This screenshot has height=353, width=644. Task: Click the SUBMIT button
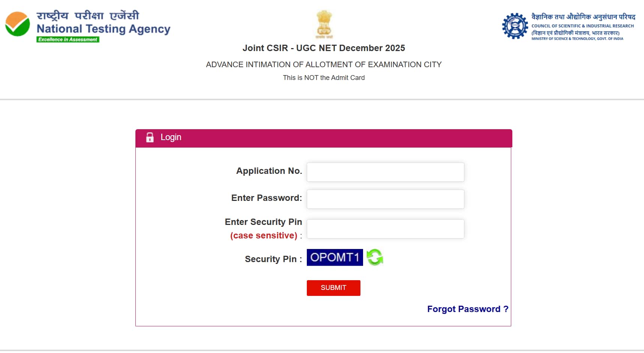333,288
